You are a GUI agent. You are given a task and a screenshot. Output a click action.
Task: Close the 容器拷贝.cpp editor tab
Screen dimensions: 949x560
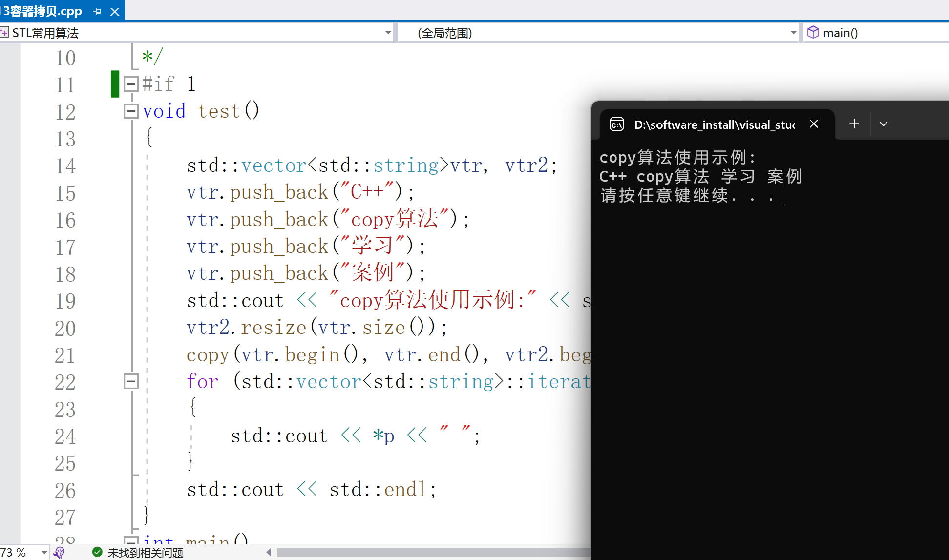coord(115,11)
